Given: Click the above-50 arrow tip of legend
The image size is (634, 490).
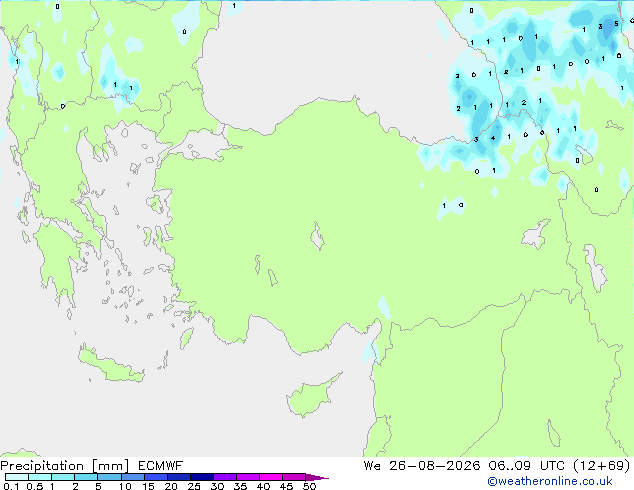Looking at the screenshot, I should 317,477.
